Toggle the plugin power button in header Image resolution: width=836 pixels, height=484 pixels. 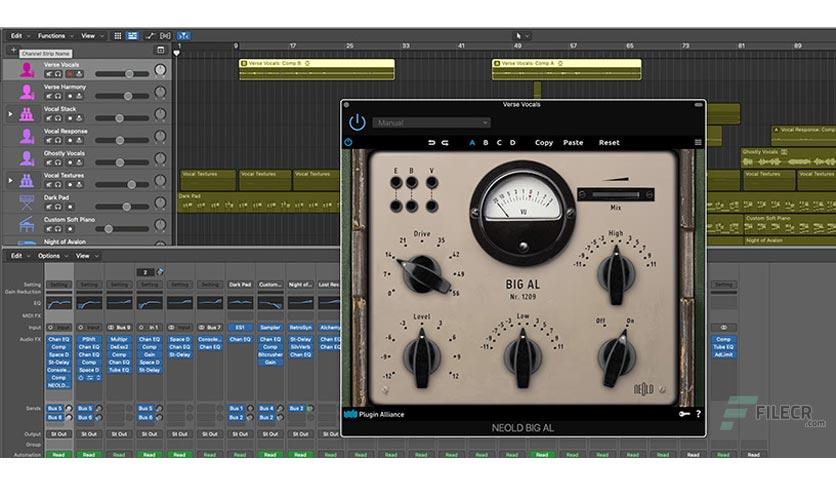click(x=357, y=123)
